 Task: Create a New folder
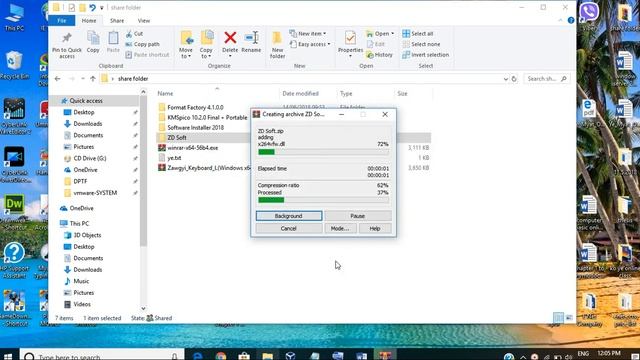click(278, 44)
